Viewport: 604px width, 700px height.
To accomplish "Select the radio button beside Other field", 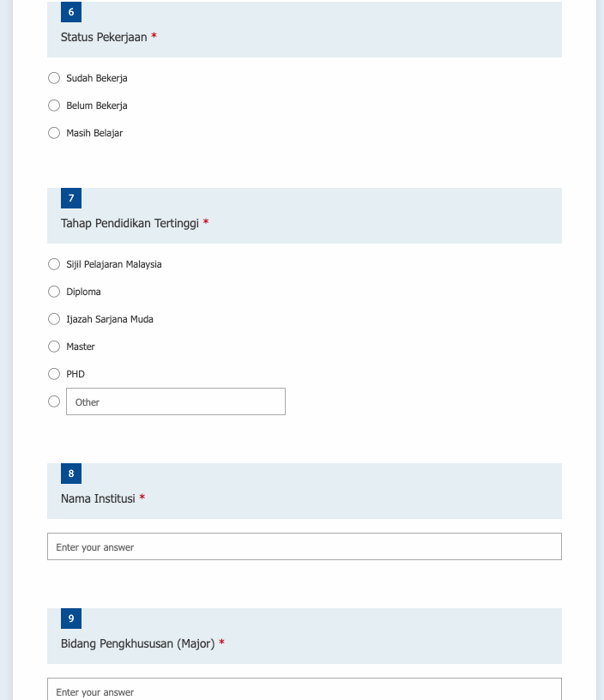I will pyautogui.click(x=54, y=401).
